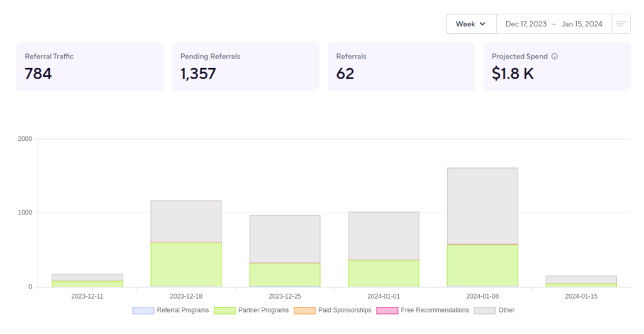This screenshot has height=334, width=644.
Task: Hide the Paid Sponsorships legend series
Action: (333, 310)
